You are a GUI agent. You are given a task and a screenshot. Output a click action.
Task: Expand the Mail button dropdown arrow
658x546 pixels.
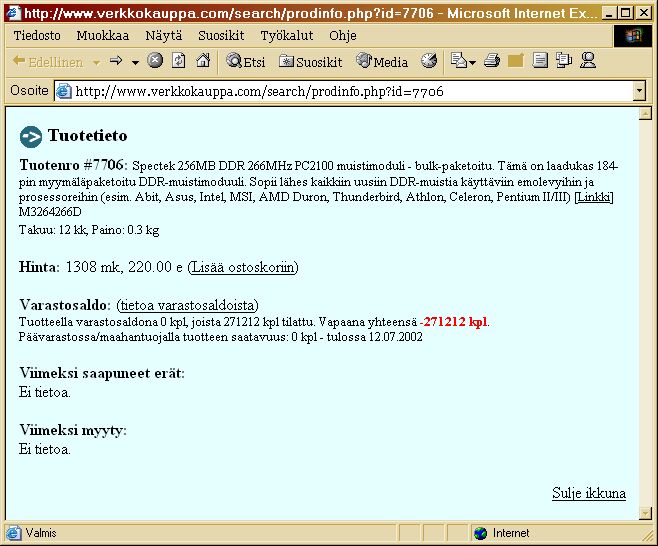pos(473,63)
